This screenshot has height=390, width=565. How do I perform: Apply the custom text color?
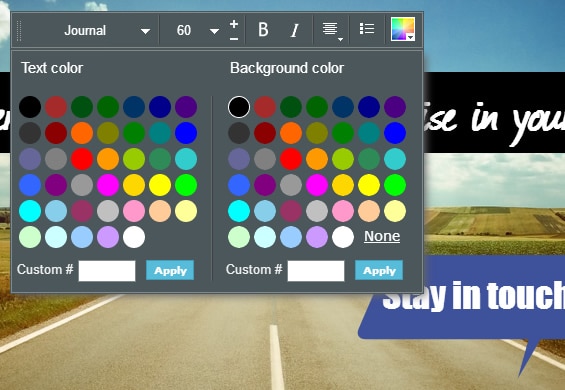pyautogui.click(x=170, y=270)
